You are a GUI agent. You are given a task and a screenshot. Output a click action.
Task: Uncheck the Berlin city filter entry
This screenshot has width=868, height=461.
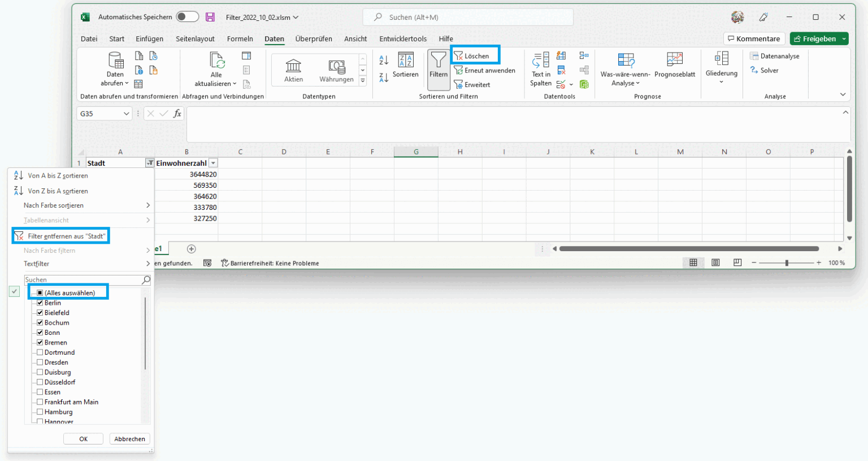40,303
